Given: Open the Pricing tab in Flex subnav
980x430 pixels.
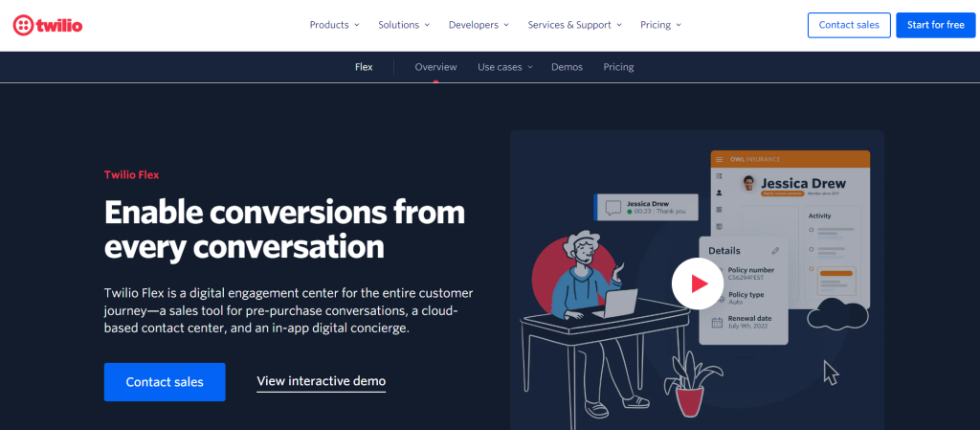Looking at the screenshot, I should [x=618, y=67].
